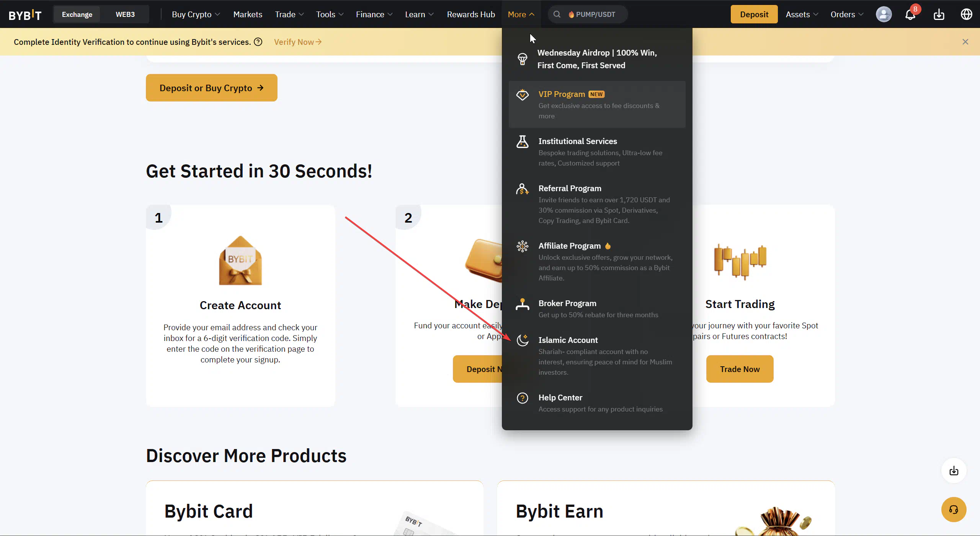Screen dimensions: 980x536
Task: Click the user profile avatar icon
Action: tap(884, 15)
